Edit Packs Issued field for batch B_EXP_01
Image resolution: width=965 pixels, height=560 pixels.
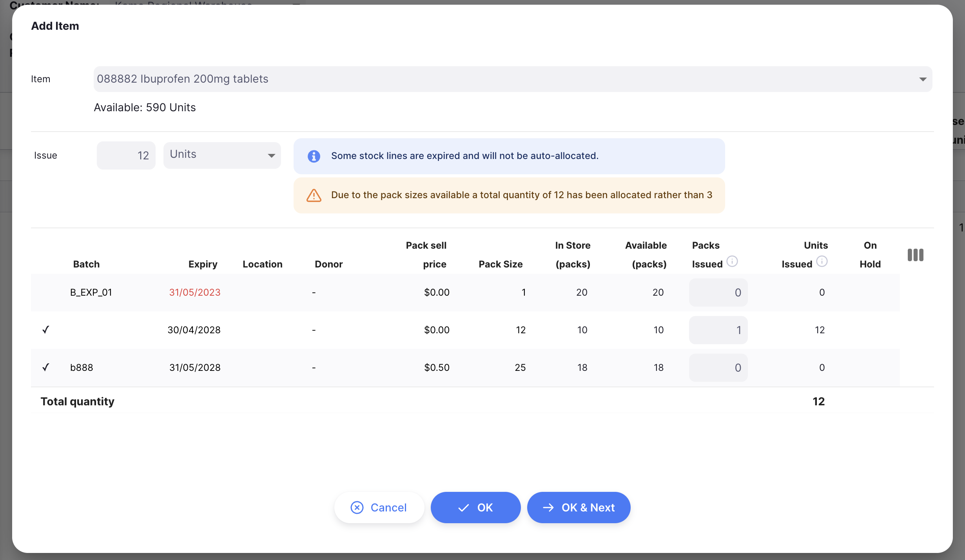[x=718, y=293]
